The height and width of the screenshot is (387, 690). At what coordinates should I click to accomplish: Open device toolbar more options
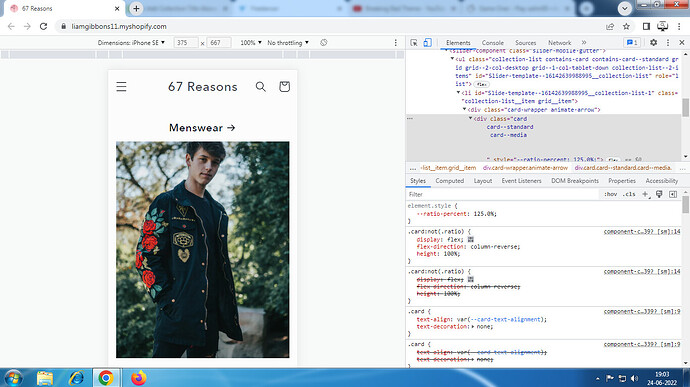pos(396,43)
